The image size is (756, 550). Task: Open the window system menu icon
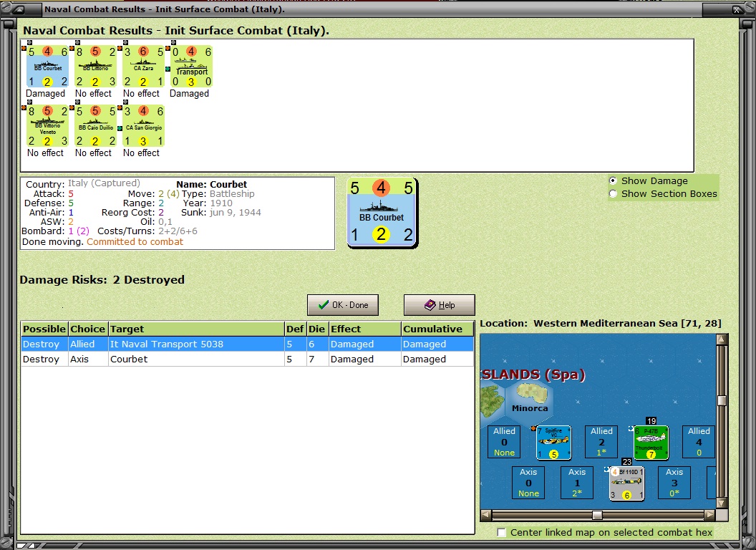pos(19,9)
